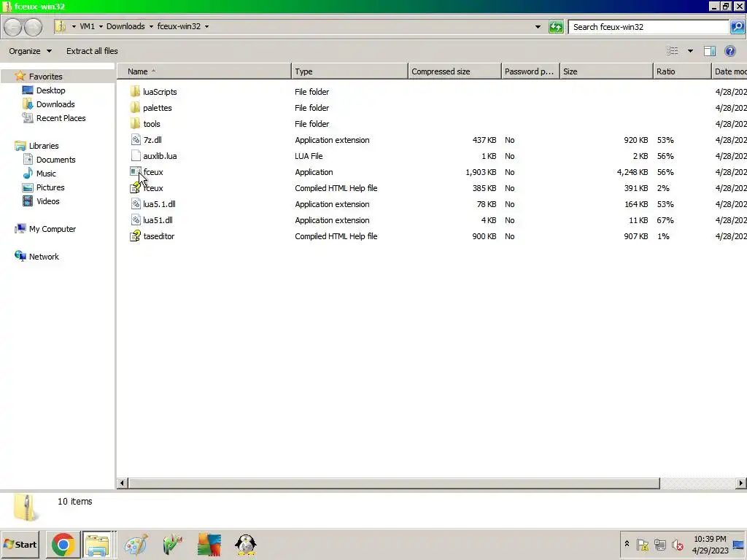The image size is (747, 560).
Task: Select the auxlib.lua file icon
Action: pos(135,156)
